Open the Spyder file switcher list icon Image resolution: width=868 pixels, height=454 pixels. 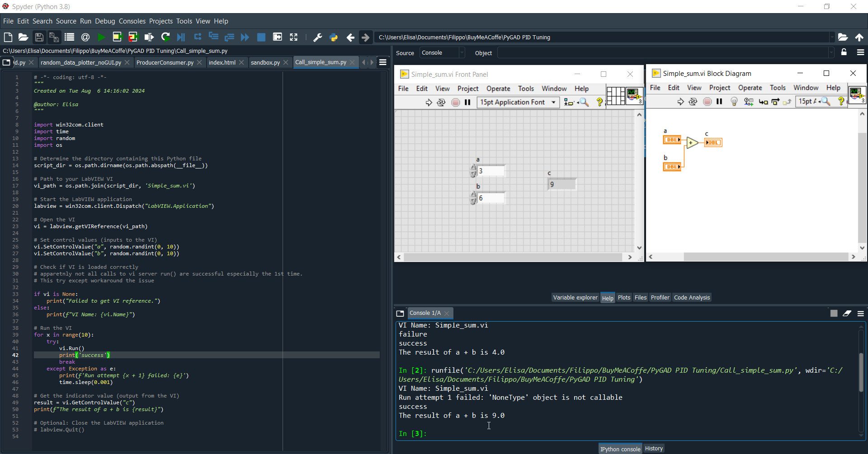[69, 37]
